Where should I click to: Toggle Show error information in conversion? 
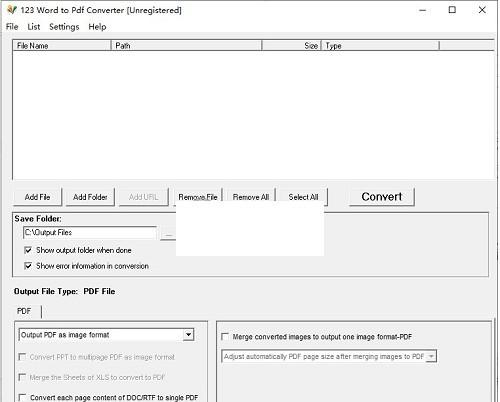click(28, 266)
